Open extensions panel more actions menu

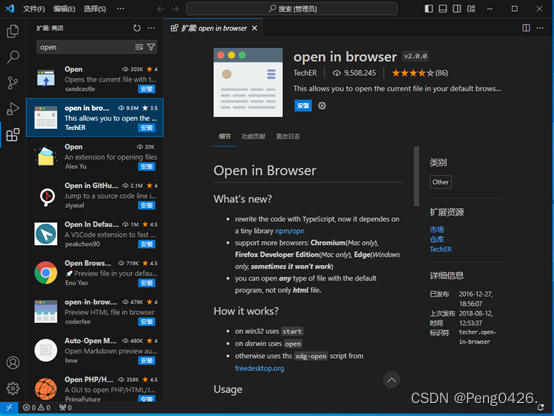pyautogui.click(x=151, y=28)
